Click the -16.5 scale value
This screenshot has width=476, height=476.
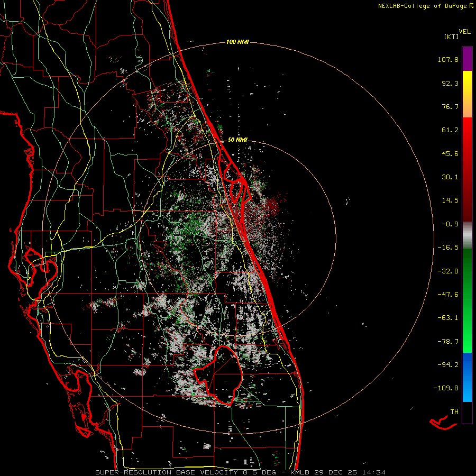pos(448,248)
